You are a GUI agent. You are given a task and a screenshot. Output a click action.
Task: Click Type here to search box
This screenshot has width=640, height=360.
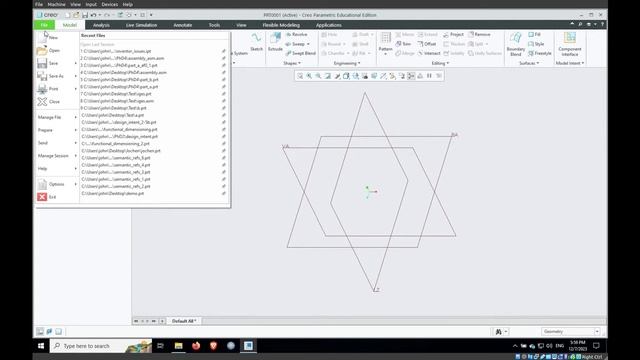[x=101, y=346]
